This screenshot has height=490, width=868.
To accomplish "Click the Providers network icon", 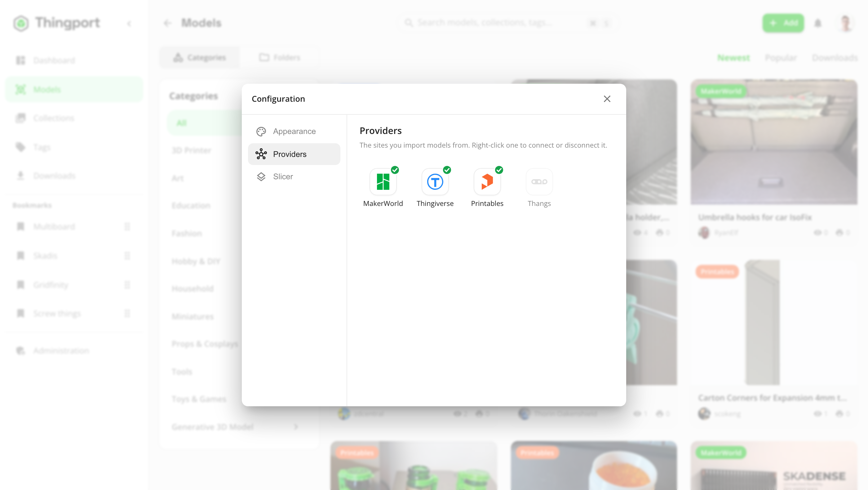I will (261, 154).
